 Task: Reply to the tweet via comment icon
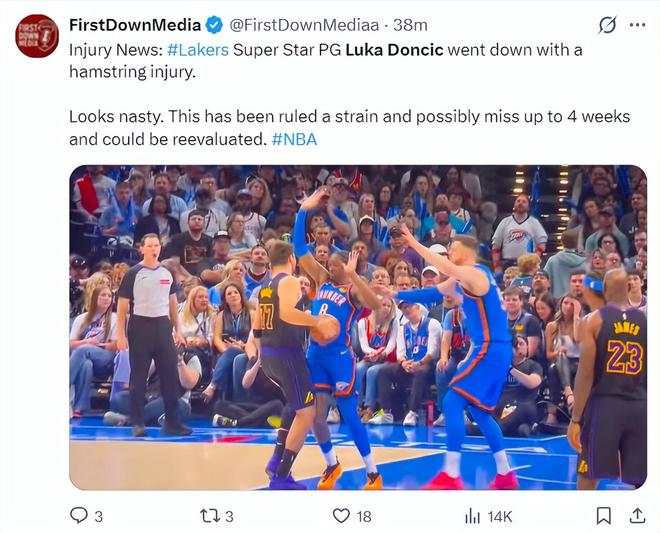point(79,515)
